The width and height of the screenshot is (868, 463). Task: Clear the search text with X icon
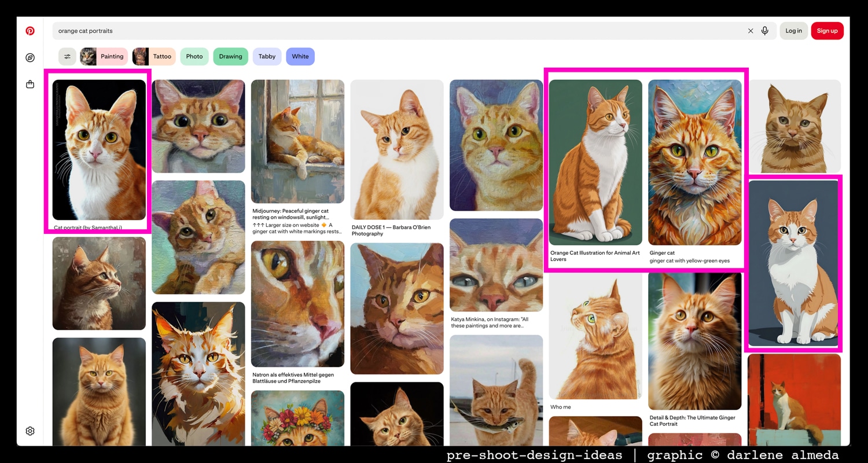tap(751, 31)
